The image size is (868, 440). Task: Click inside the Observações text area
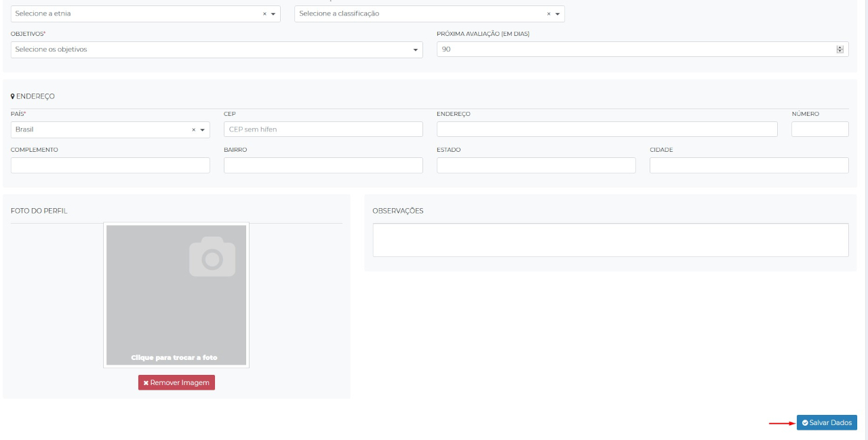click(x=610, y=240)
